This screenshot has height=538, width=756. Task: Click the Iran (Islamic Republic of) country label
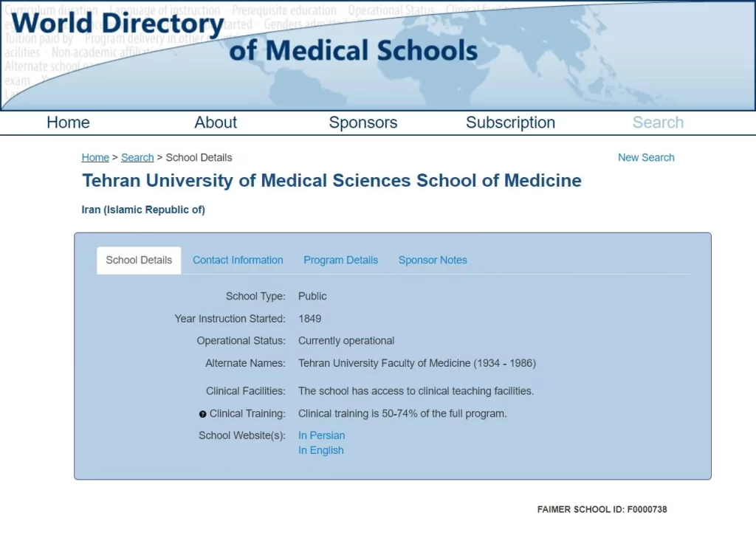pos(143,210)
